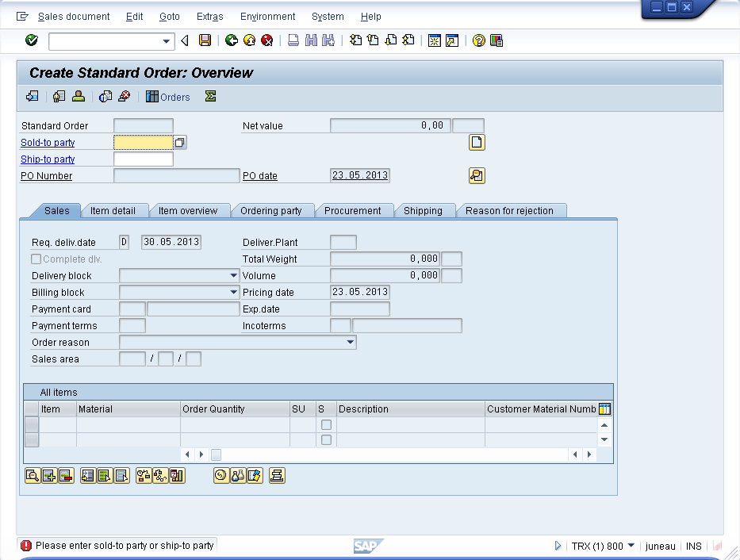The image size is (740, 560).
Task: Expand the Delivery block dropdown
Action: [234, 275]
